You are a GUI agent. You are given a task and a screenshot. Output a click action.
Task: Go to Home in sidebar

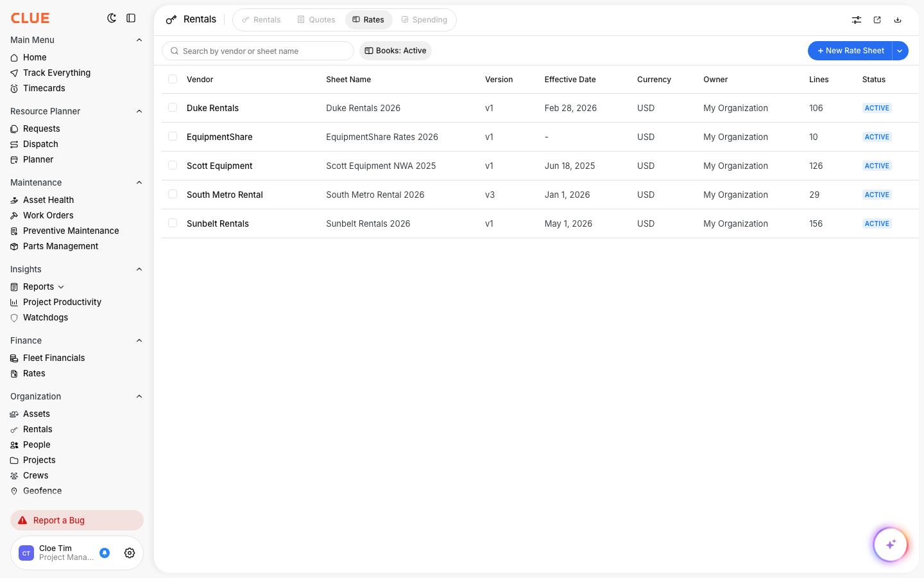click(35, 57)
